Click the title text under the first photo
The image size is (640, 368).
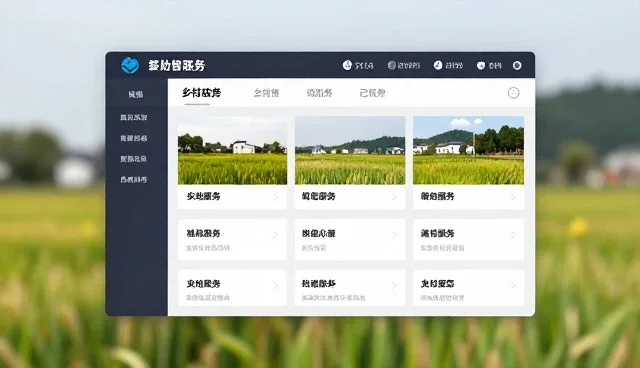pyautogui.click(x=203, y=196)
